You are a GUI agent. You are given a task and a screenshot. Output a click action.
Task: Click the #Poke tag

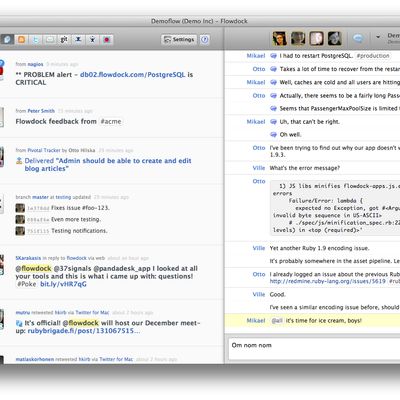click(x=26, y=284)
